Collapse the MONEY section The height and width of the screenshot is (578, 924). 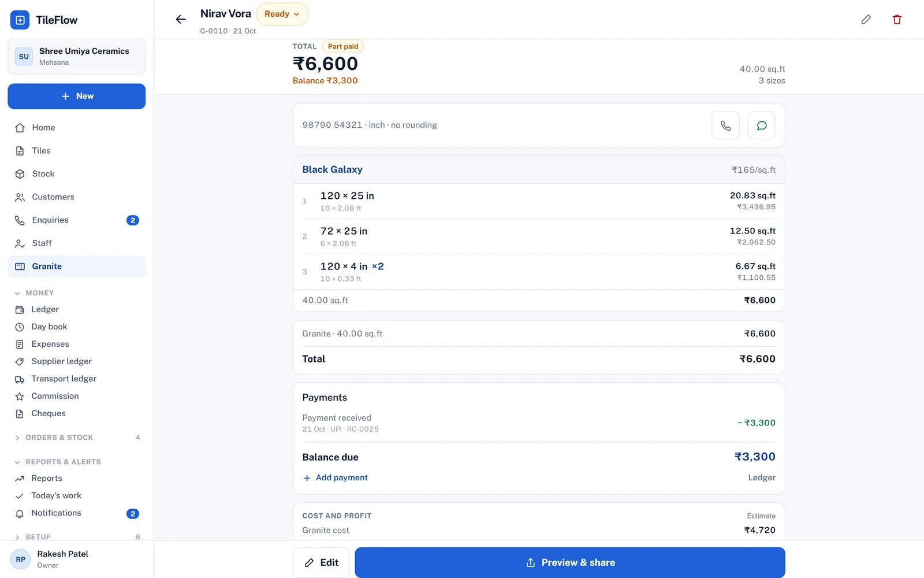pyautogui.click(x=76, y=293)
